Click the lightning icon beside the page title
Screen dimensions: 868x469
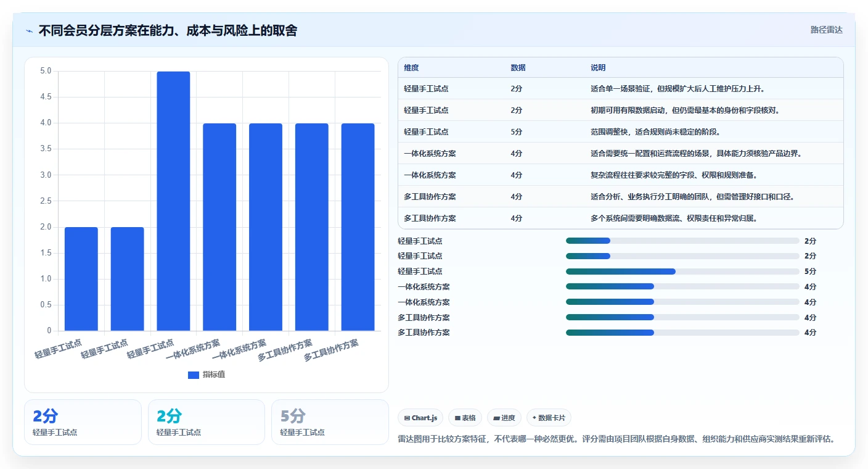click(29, 31)
